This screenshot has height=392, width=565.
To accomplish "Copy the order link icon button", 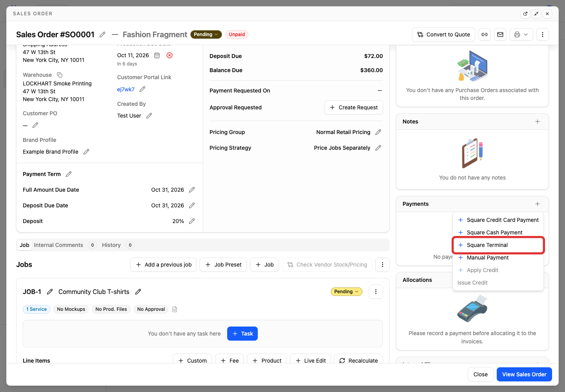I will coord(485,34).
